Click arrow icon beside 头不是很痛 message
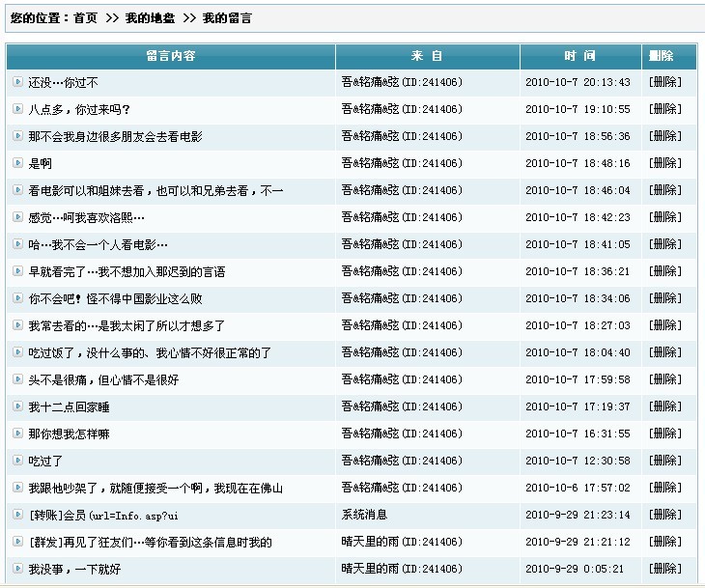 17,379
